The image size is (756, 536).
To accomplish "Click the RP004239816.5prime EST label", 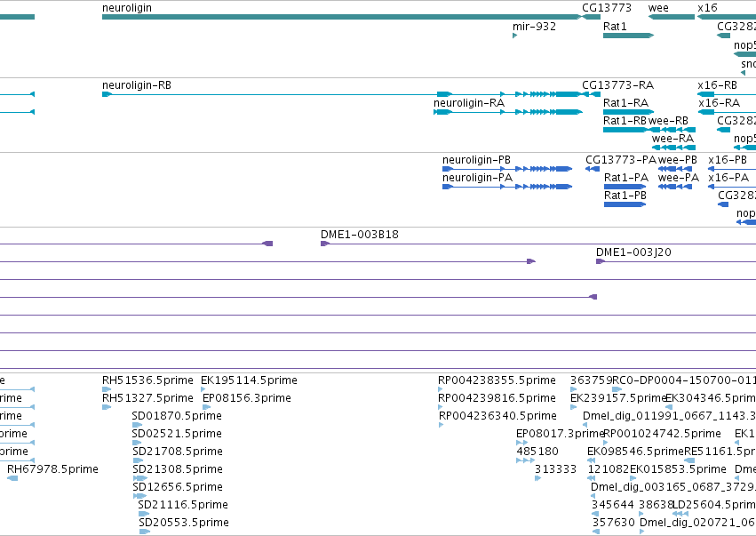I will tap(497, 398).
